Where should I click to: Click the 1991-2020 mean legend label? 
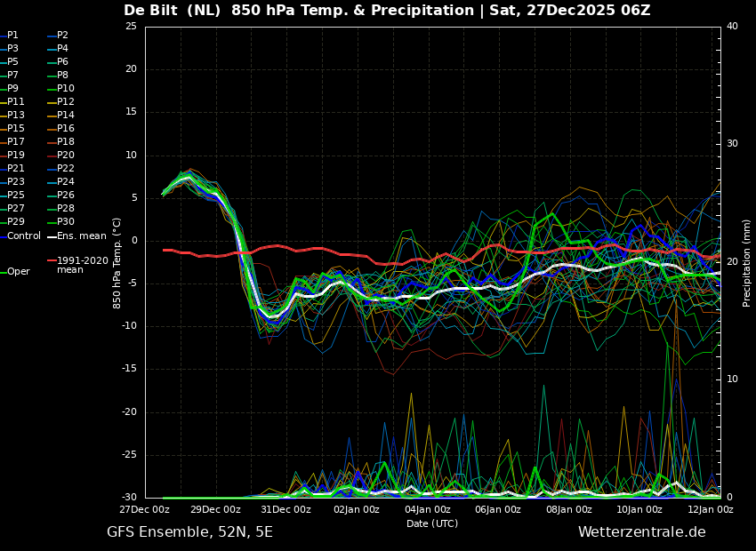coord(82,265)
